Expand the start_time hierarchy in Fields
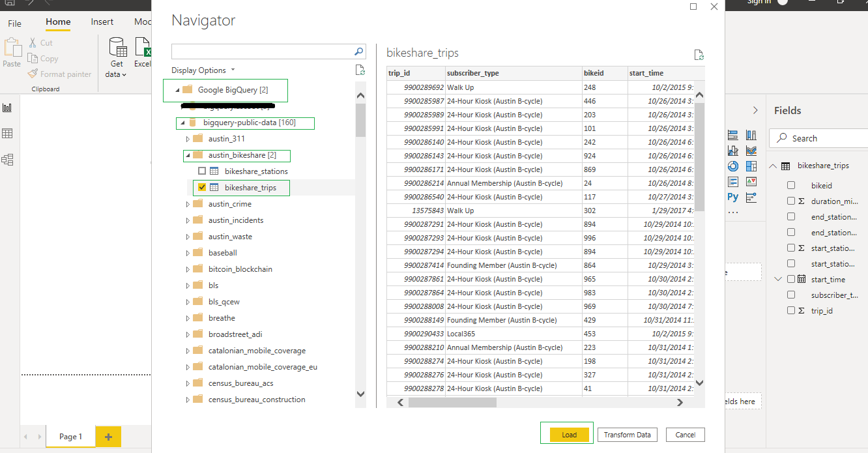Viewport: 868px width, 453px height. tap(777, 279)
